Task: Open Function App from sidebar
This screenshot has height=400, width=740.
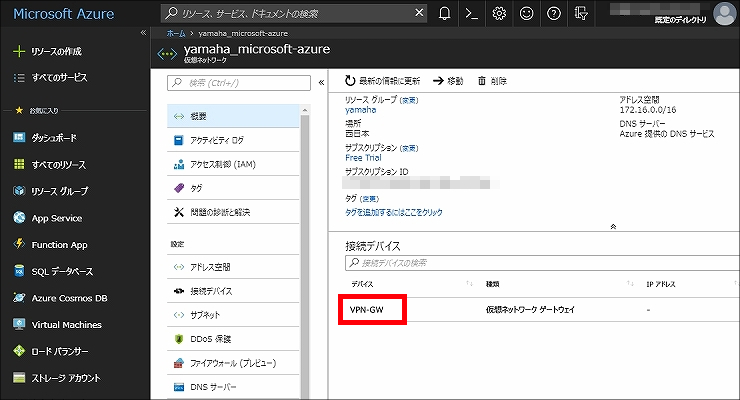Action: click(x=50, y=244)
